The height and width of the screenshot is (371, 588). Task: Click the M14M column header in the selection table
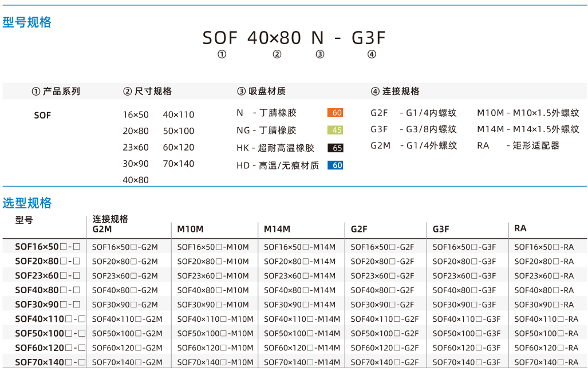(277, 229)
